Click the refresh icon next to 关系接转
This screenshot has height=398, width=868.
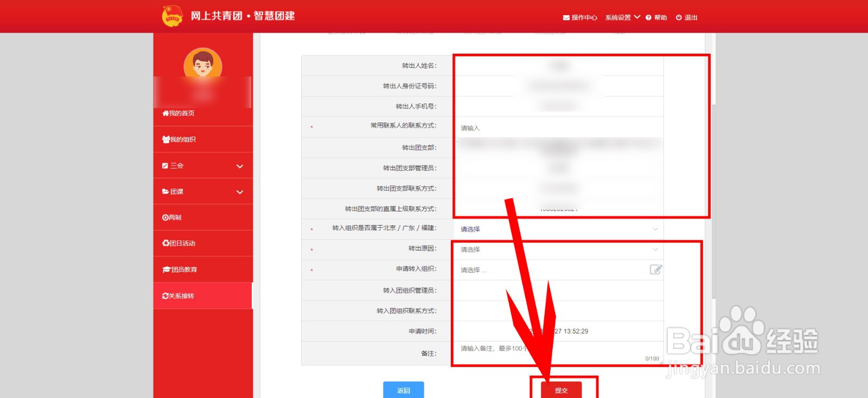(x=165, y=296)
